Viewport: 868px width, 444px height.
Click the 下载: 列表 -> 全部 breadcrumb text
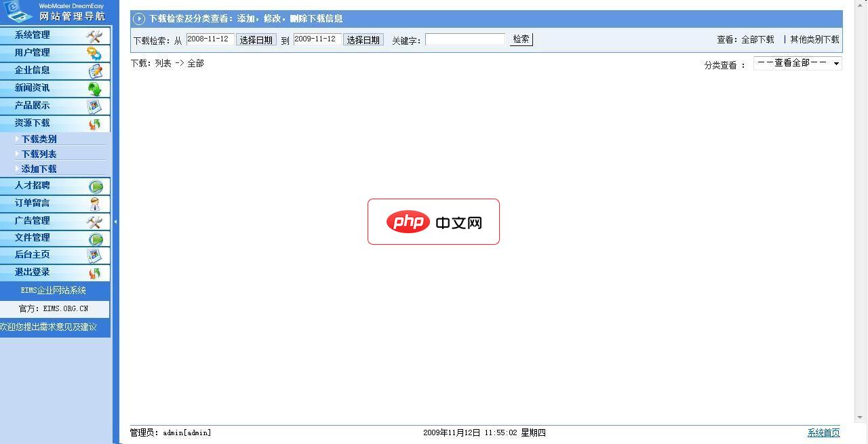coord(167,63)
